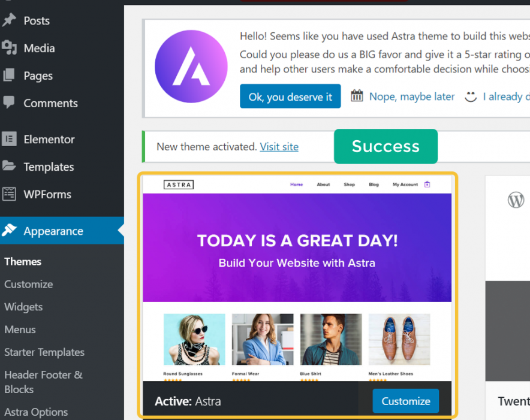
Task: Click the Comments speech bubble icon
Action: (9, 102)
